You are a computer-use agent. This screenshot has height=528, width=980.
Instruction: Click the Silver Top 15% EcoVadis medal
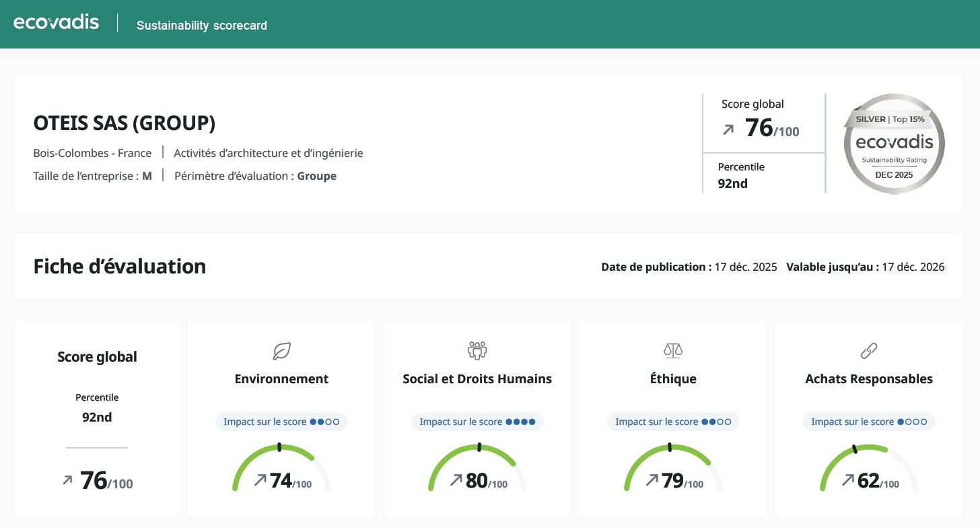click(x=894, y=144)
